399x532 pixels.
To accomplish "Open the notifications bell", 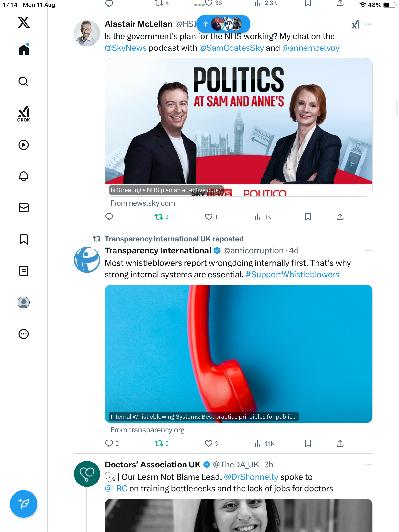I will pos(24,176).
